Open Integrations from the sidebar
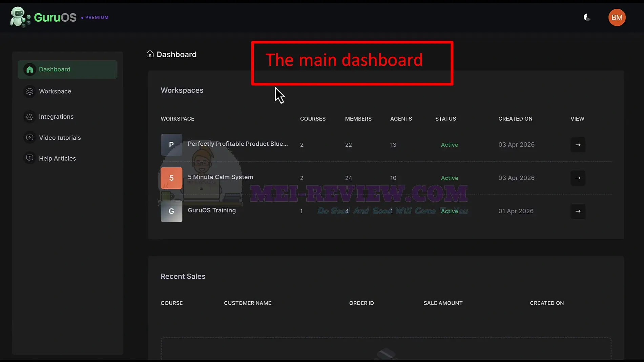This screenshot has height=362, width=644. (x=67, y=117)
